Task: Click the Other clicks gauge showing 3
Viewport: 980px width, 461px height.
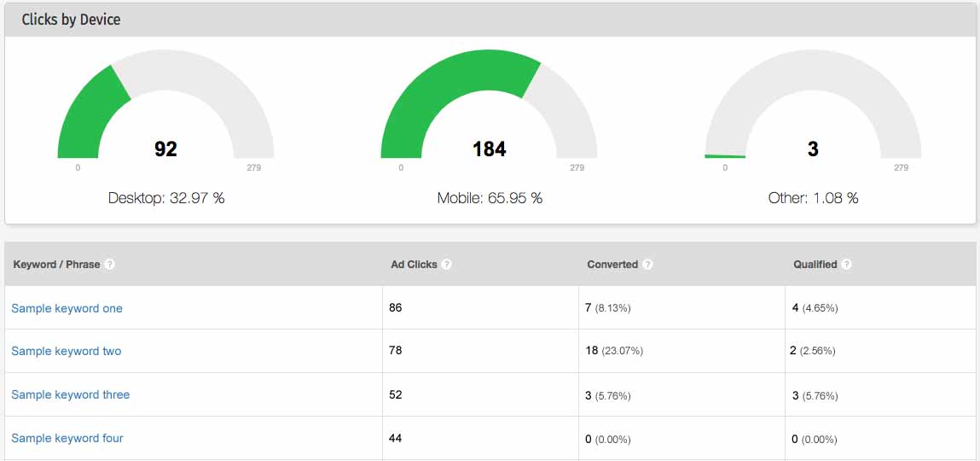Action: [813, 104]
